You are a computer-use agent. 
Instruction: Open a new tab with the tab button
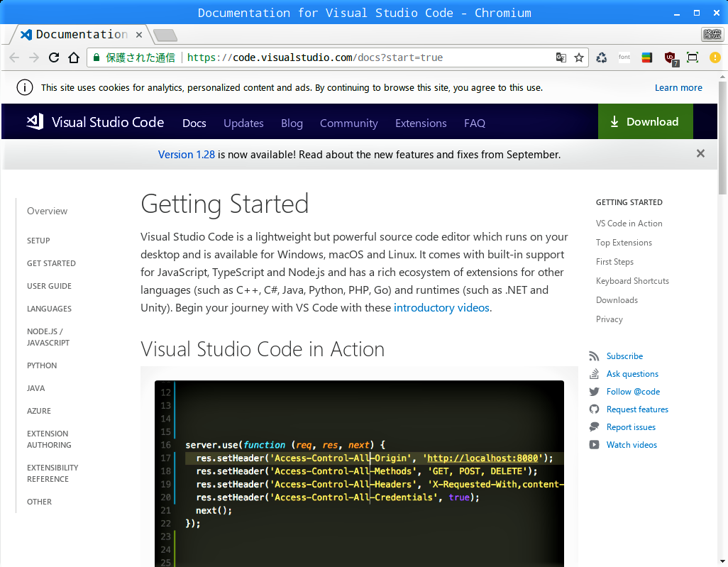pyautogui.click(x=165, y=35)
